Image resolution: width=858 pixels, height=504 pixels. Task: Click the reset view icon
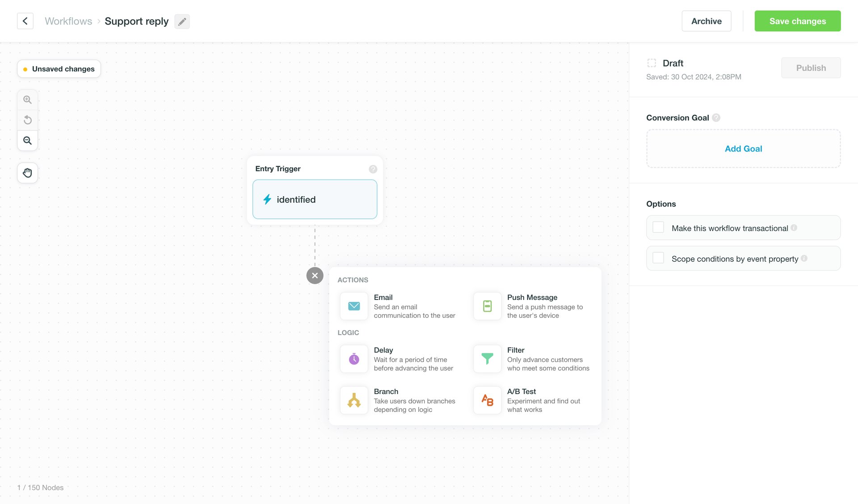pos(27,120)
